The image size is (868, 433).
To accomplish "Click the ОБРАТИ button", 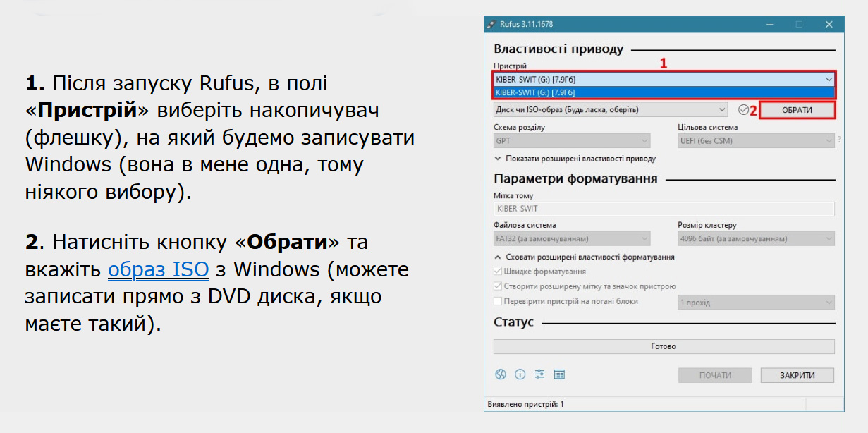I will 797,110.
